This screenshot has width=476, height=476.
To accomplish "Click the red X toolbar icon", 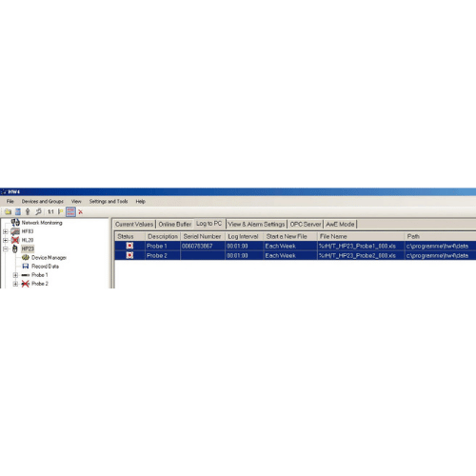I will pyautogui.click(x=80, y=212).
